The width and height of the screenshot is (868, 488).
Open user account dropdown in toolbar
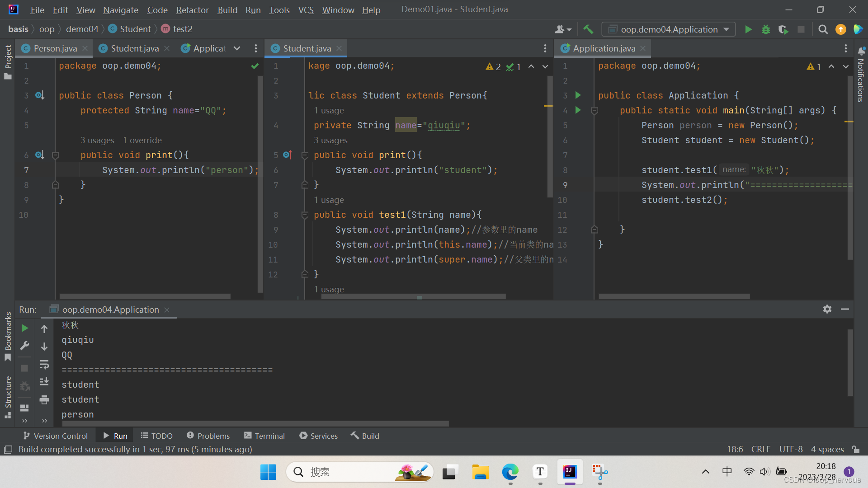click(563, 29)
